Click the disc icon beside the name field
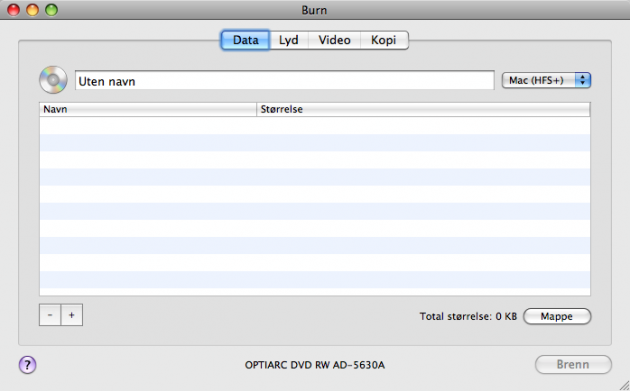The image size is (630, 391). (53, 80)
